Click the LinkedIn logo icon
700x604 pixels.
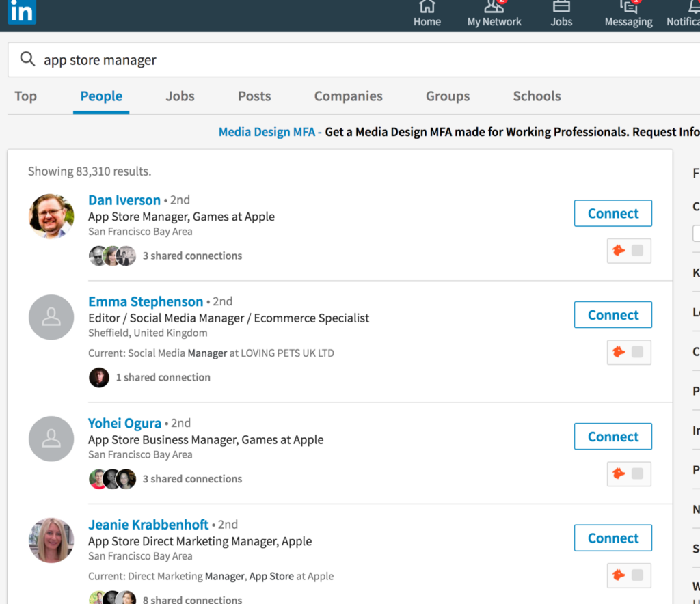point(21,11)
